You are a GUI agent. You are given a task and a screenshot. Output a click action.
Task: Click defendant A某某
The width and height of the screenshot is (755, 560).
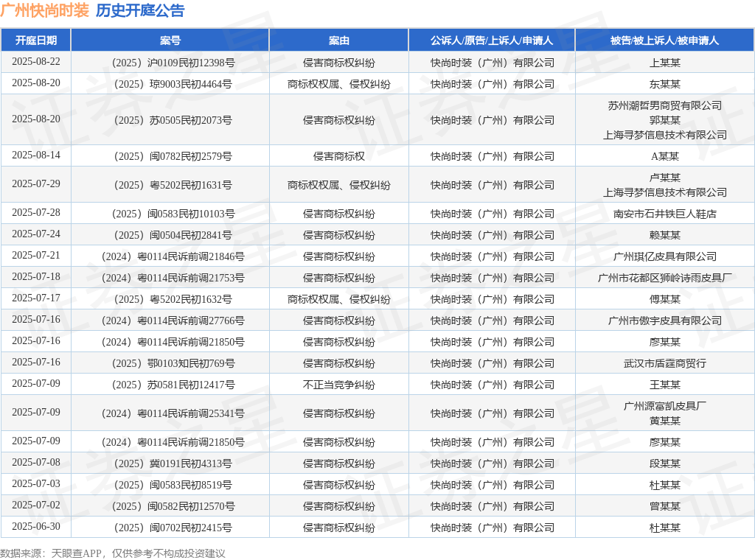coord(664,156)
